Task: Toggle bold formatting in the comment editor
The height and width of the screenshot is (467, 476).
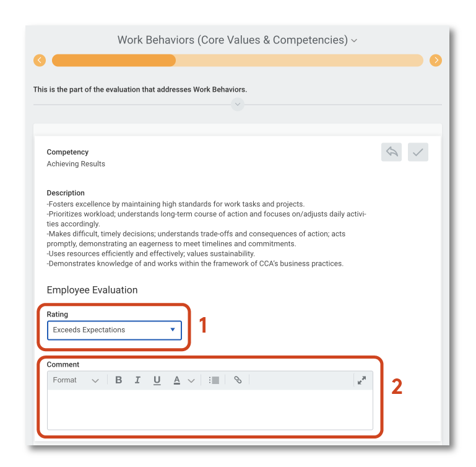Action: click(119, 380)
